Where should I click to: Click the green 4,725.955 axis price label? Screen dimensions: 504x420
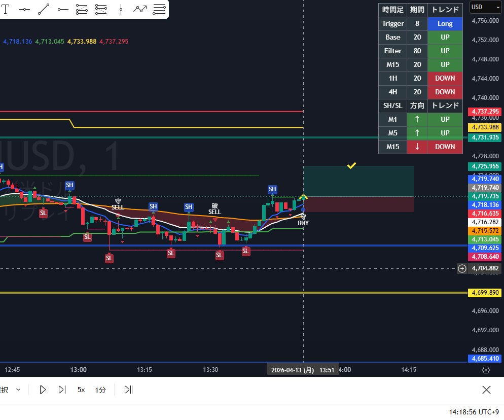[x=485, y=166]
